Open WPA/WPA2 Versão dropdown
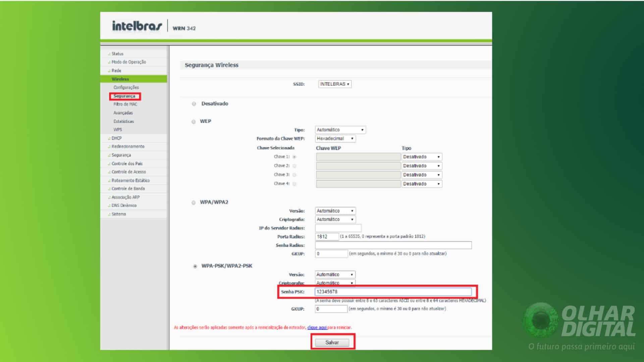 [335, 211]
